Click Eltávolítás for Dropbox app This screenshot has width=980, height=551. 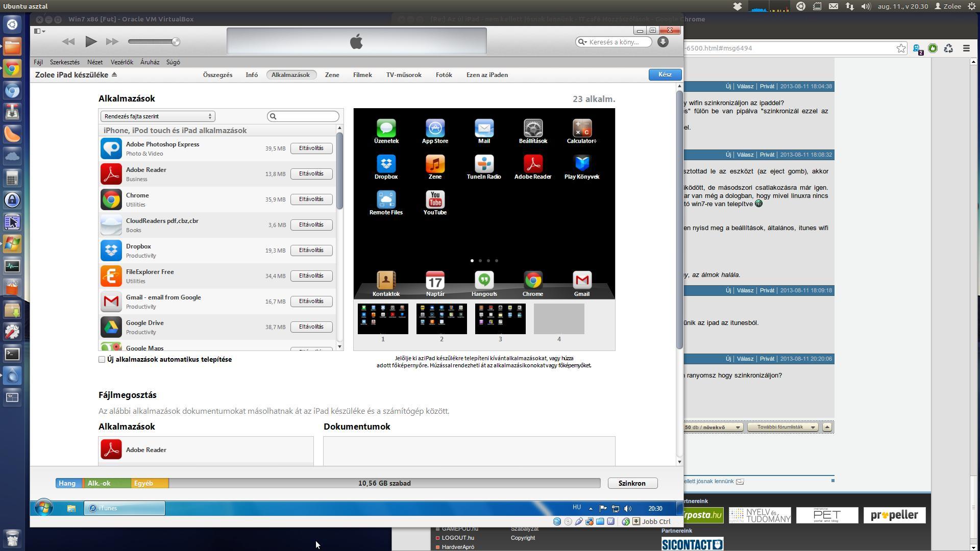coord(311,251)
